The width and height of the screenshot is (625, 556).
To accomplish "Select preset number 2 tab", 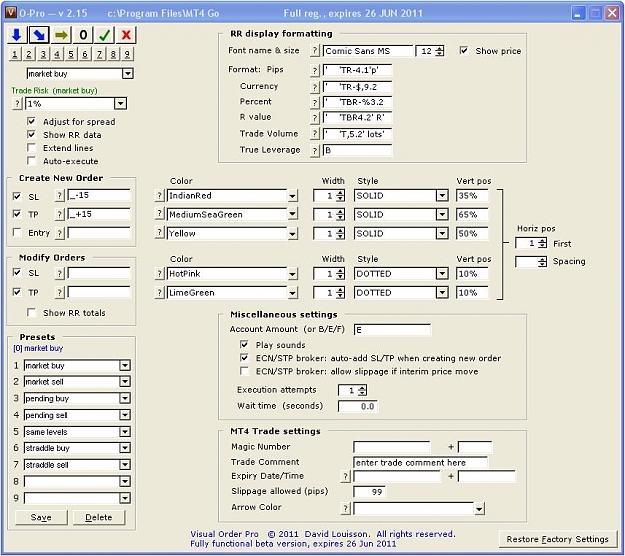I will point(29,54).
